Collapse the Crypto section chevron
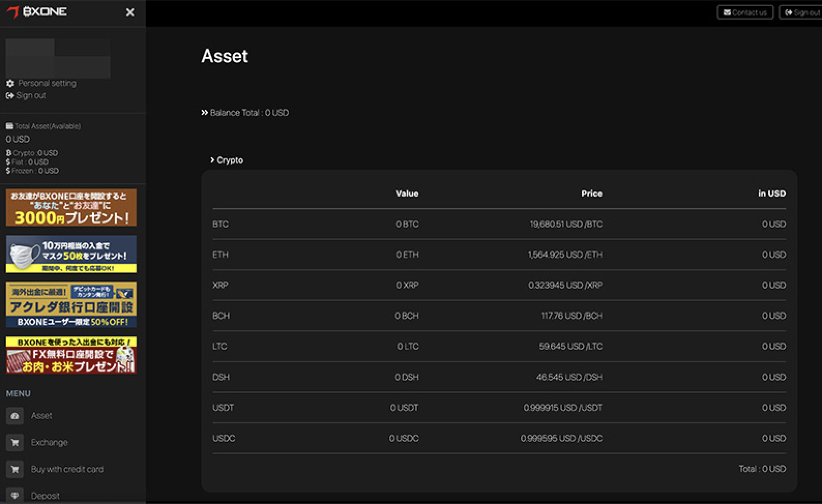The height and width of the screenshot is (504, 822). pos(212,160)
